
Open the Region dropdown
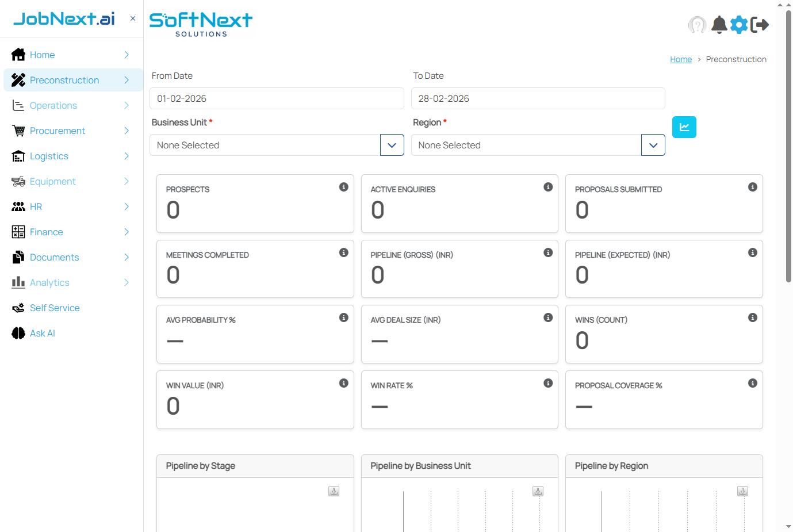pyautogui.click(x=653, y=145)
